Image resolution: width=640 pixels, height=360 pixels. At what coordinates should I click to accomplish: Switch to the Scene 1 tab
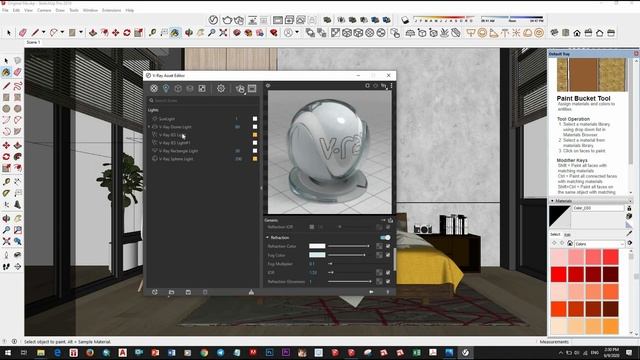tap(33, 42)
